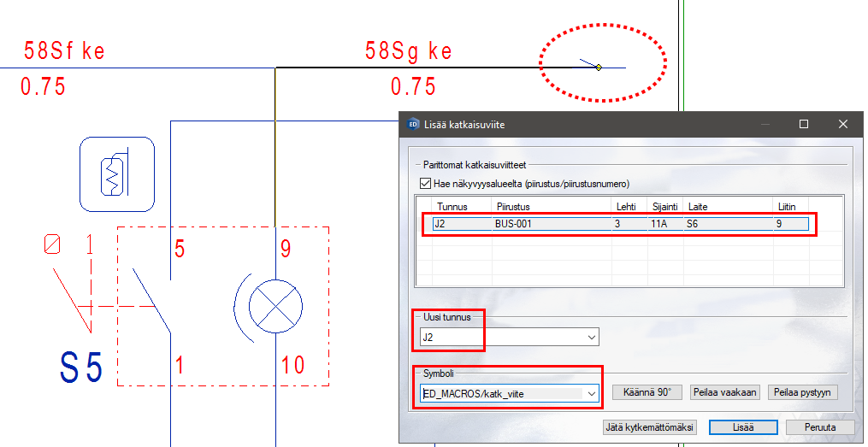Click the 58Sf ke wire label
868x447 pixels.
[64, 50]
